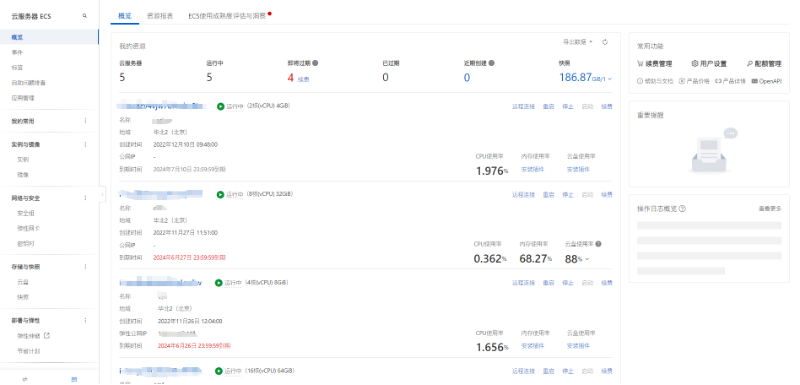This screenshot has width=800, height=385.
Task: Click 停止 for the 4核 8GiB instance
Action: tap(568, 283)
